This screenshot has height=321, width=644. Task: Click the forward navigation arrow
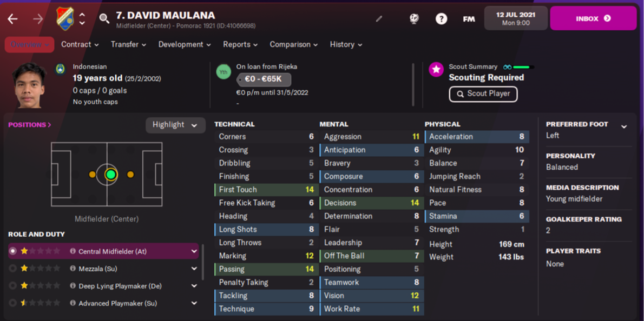click(38, 19)
